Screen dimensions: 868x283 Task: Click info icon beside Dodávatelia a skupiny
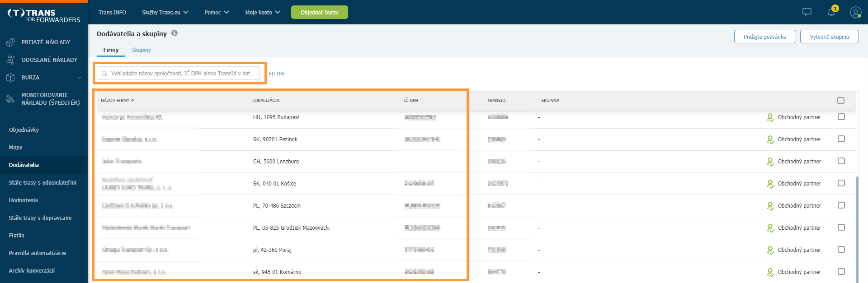click(175, 33)
